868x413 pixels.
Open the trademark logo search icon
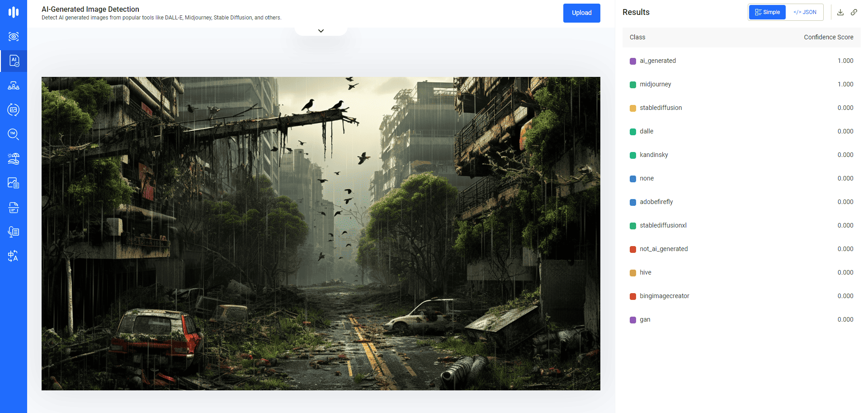tap(14, 134)
